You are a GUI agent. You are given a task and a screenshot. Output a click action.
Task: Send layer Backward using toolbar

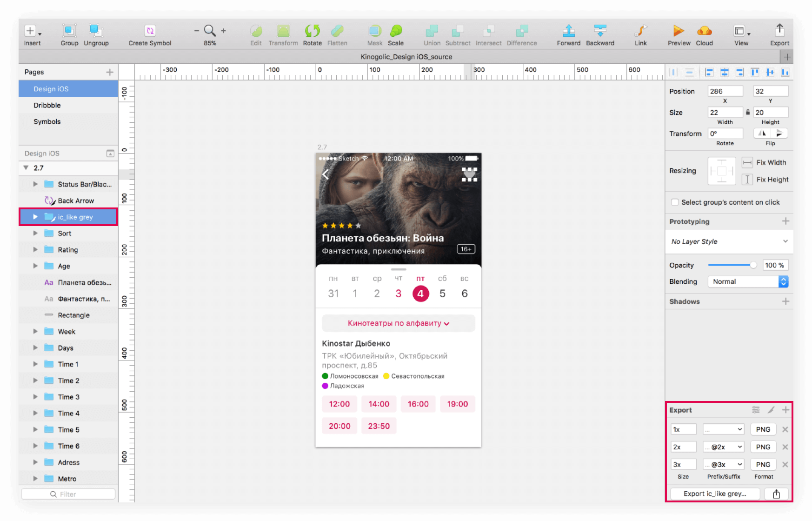pos(600,31)
